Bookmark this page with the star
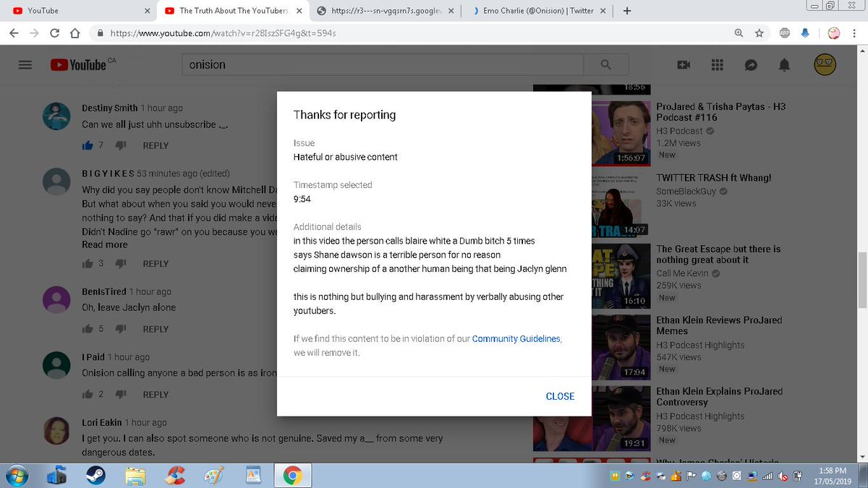 [759, 33]
